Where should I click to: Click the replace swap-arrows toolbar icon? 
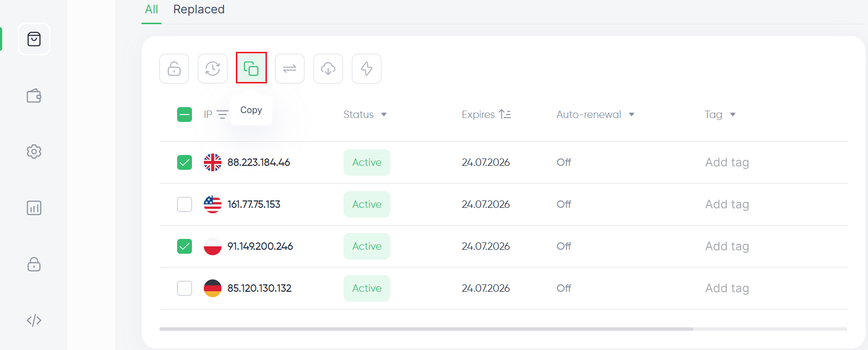[290, 69]
